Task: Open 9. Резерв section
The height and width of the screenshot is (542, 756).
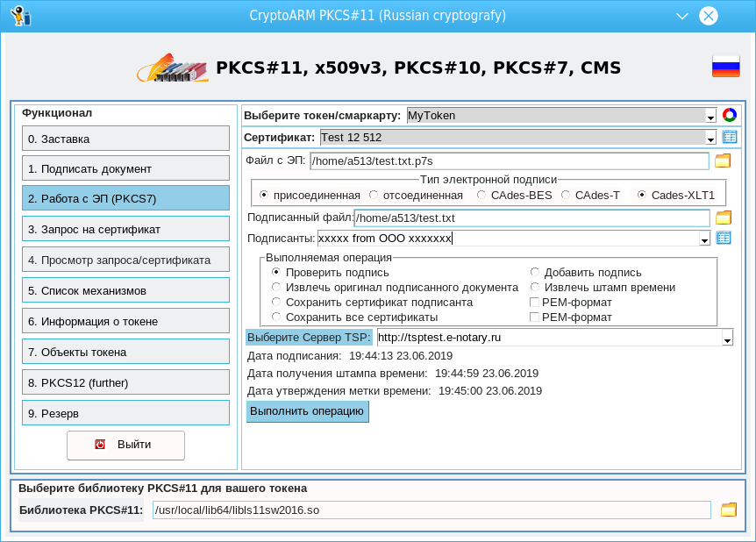Action: click(125, 414)
